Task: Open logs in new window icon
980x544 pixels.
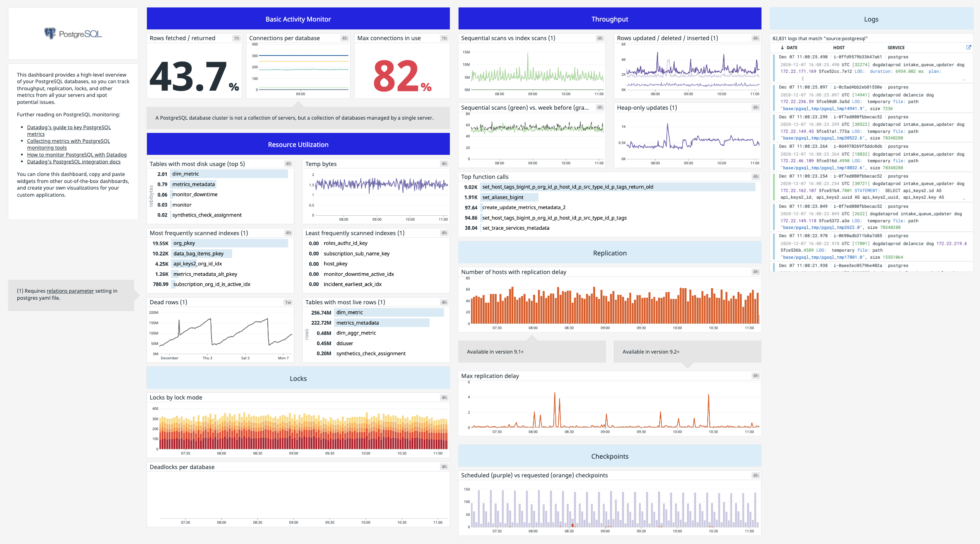Action: [968, 48]
